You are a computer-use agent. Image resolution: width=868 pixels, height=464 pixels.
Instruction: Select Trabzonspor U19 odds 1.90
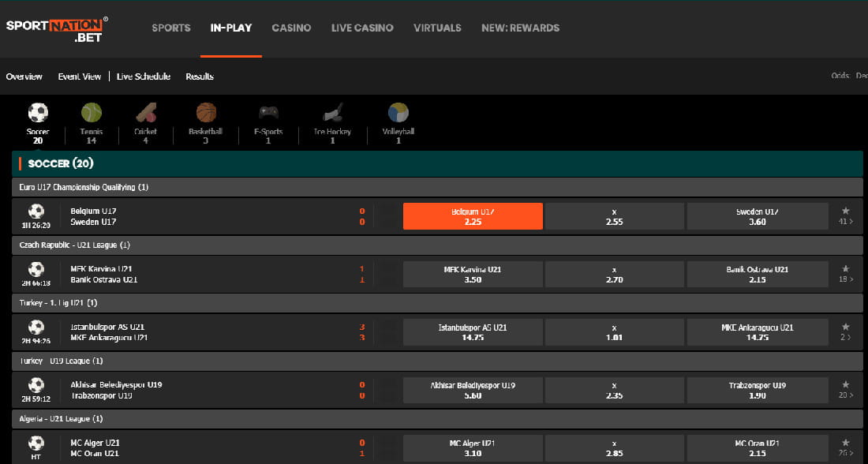(x=758, y=390)
